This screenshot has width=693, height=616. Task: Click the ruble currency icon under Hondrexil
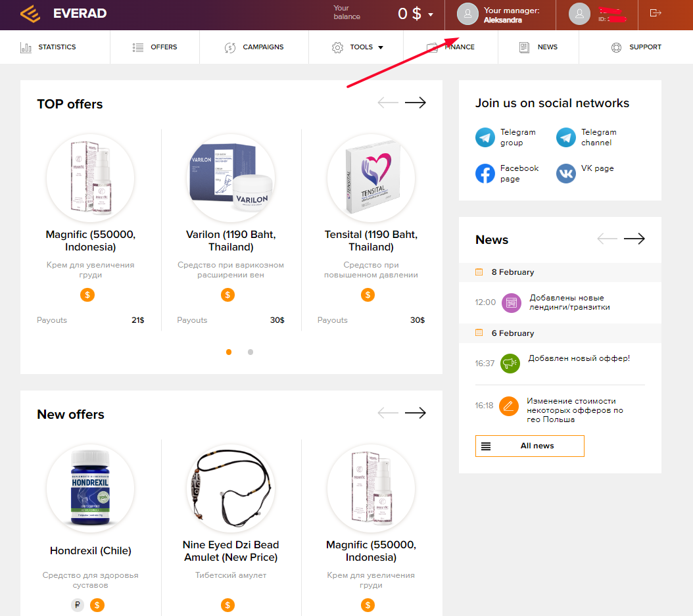78,605
